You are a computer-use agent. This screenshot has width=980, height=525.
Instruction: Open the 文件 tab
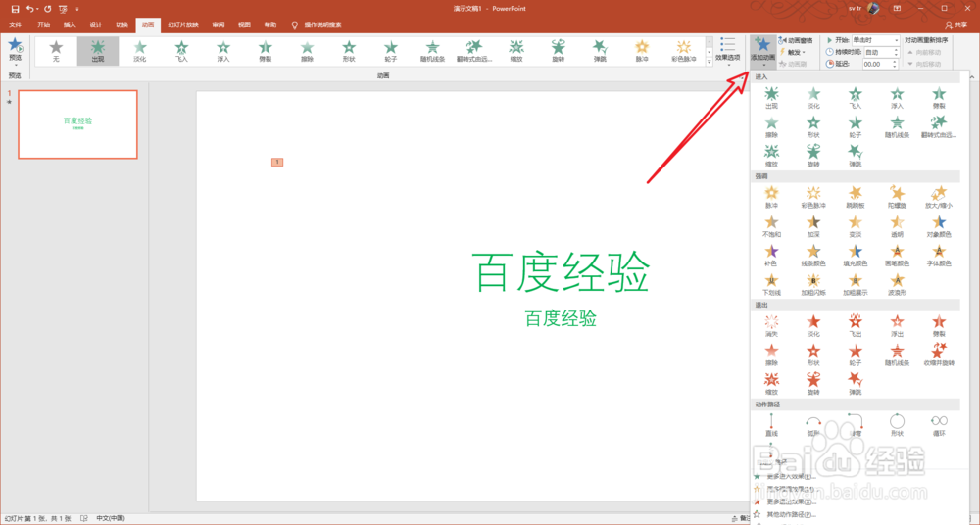pyautogui.click(x=15, y=25)
